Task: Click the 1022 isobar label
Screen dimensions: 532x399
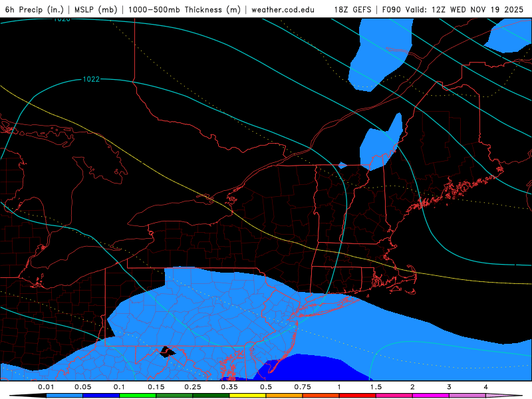Action: click(x=91, y=79)
